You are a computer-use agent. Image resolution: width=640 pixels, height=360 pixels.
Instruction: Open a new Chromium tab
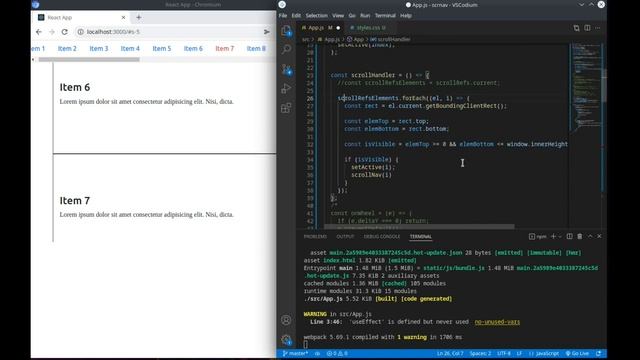tap(139, 18)
